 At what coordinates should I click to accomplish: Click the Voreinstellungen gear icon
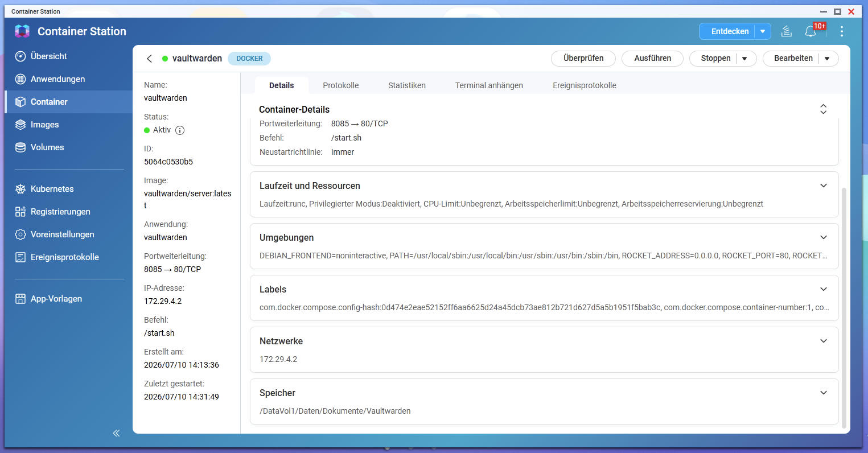(20, 234)
